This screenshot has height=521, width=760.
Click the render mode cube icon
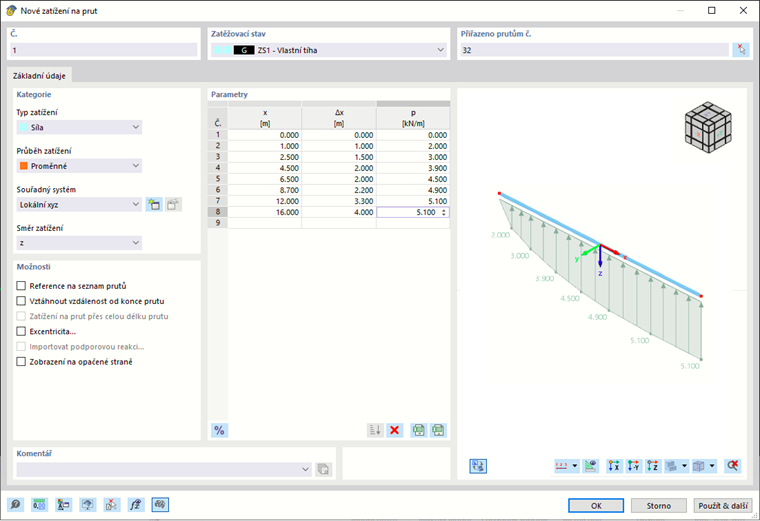[x=699, y=466]
